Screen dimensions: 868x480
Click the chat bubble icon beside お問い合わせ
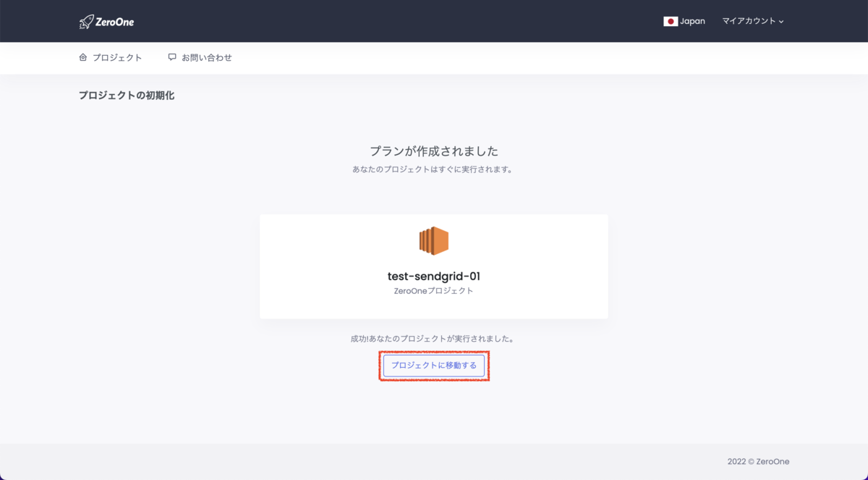[172, 57]
